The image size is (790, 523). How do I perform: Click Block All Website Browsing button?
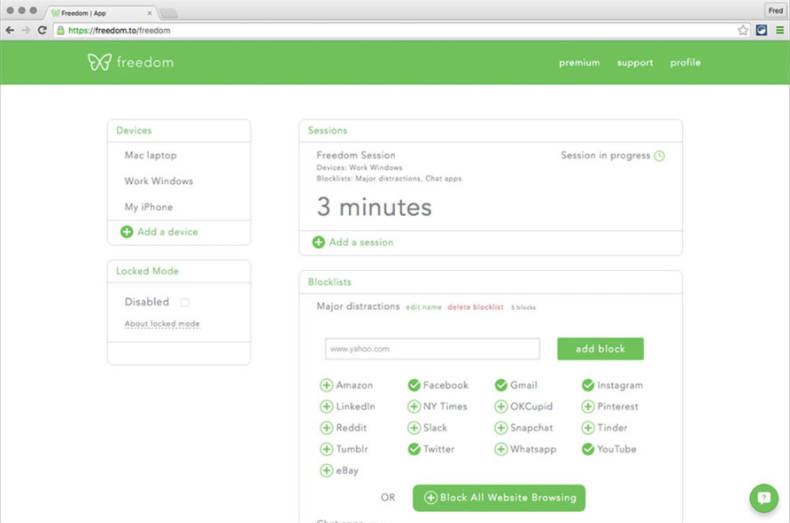point(499,498)
